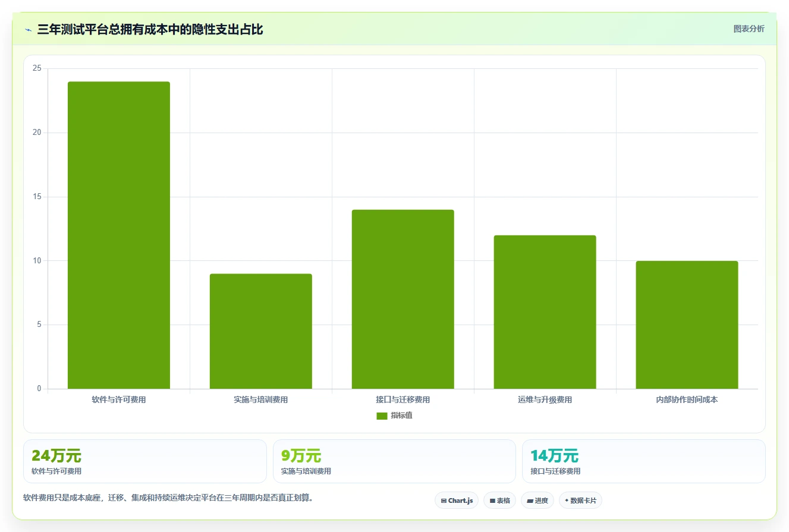Click the y-axis value 25

(x=37, y=68)
